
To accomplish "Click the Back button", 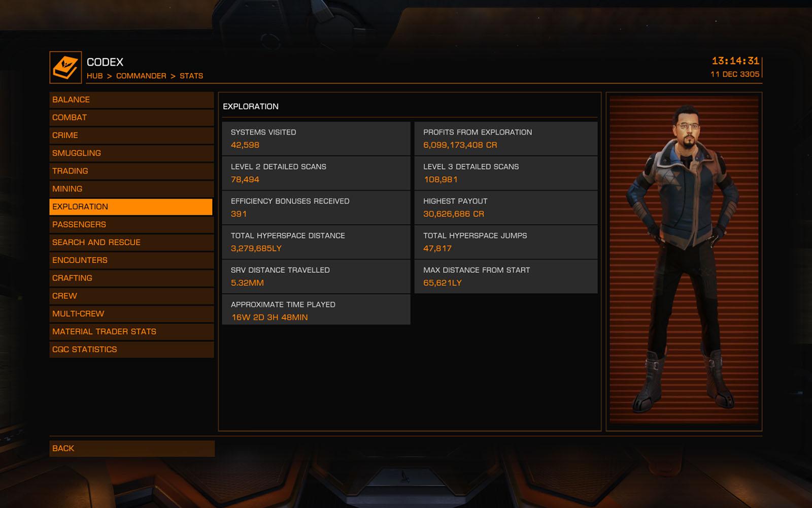I will pyautogui.click(x=132, y=449).
